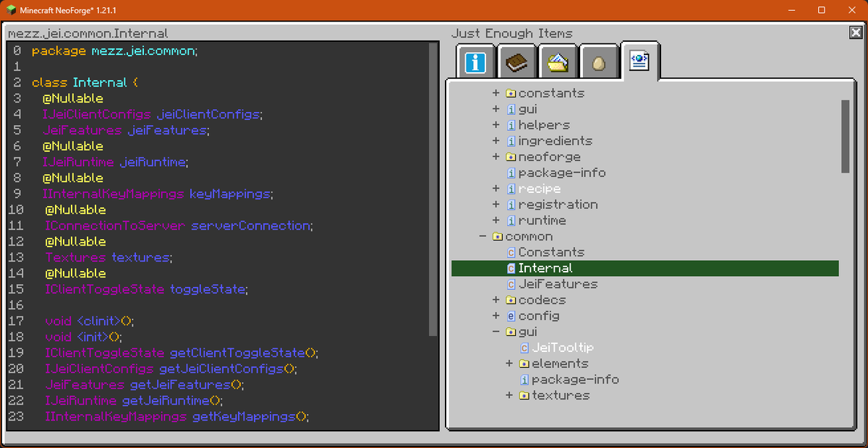This screenshot has height=448, width=868.
Task: Click the interface icon beside runtime
Action: point(511,220)
